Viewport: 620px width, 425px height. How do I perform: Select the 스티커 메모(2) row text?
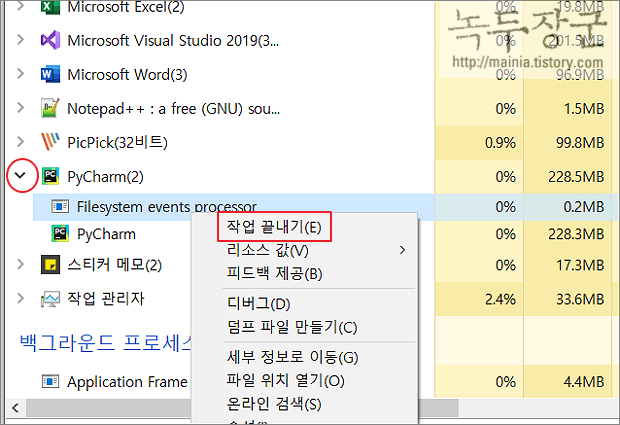pyautogui.click(x=115, y=265)
